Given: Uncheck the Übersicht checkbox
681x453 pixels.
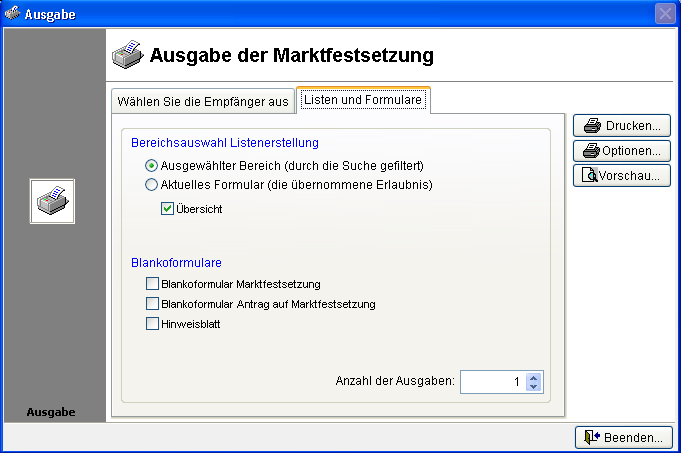Looking at the screenshot, I should (x=168, y=209).
